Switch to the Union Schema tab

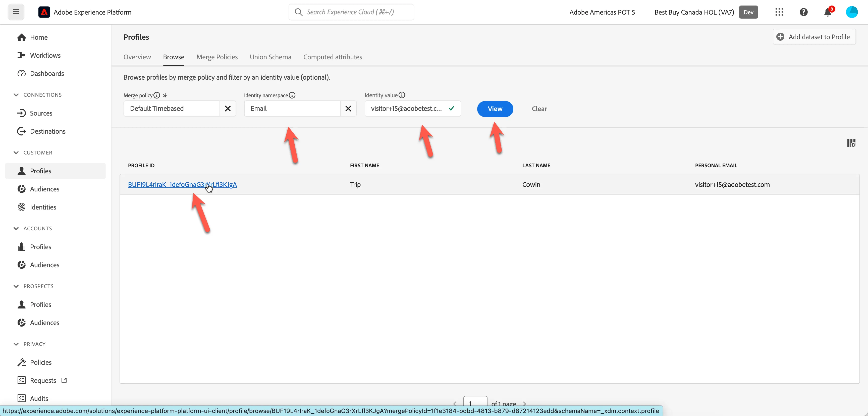point(270,57)
